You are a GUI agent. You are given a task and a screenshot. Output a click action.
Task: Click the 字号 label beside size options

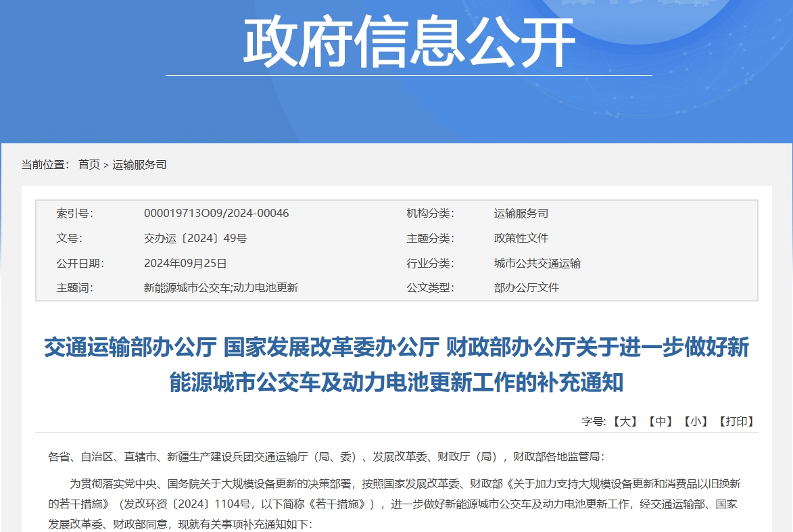pos(594,421)
